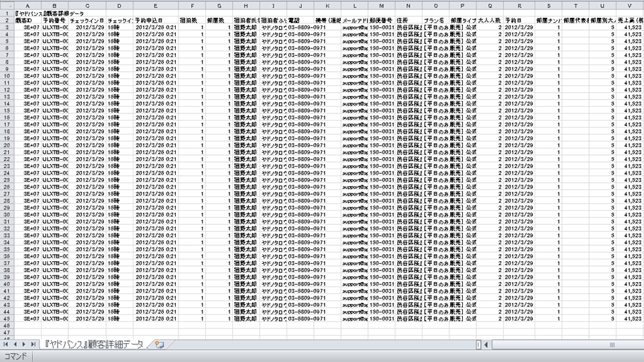The width and height of the screenshot is (644, 362).
Task: Select empty row 46 header
Action: pos(7,326)
